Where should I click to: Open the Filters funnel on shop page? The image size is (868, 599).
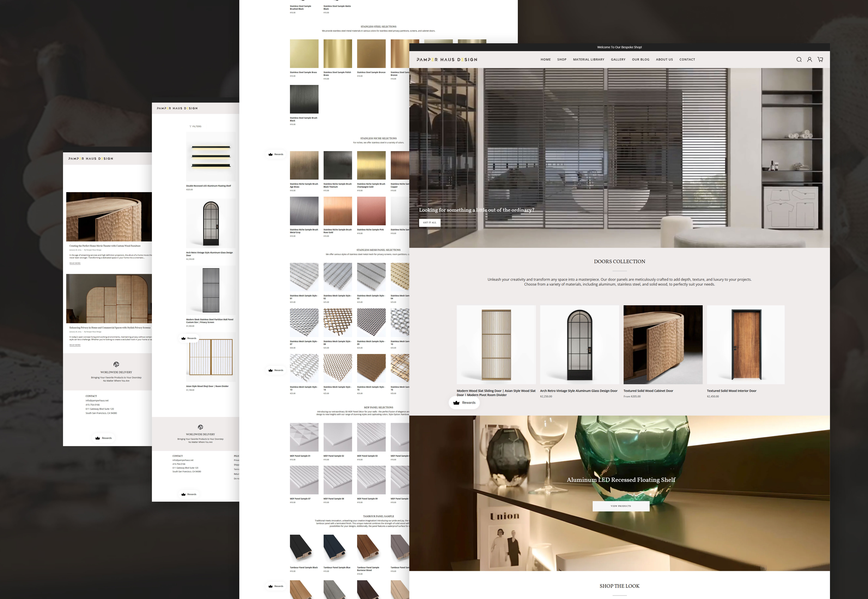[195, 127]
